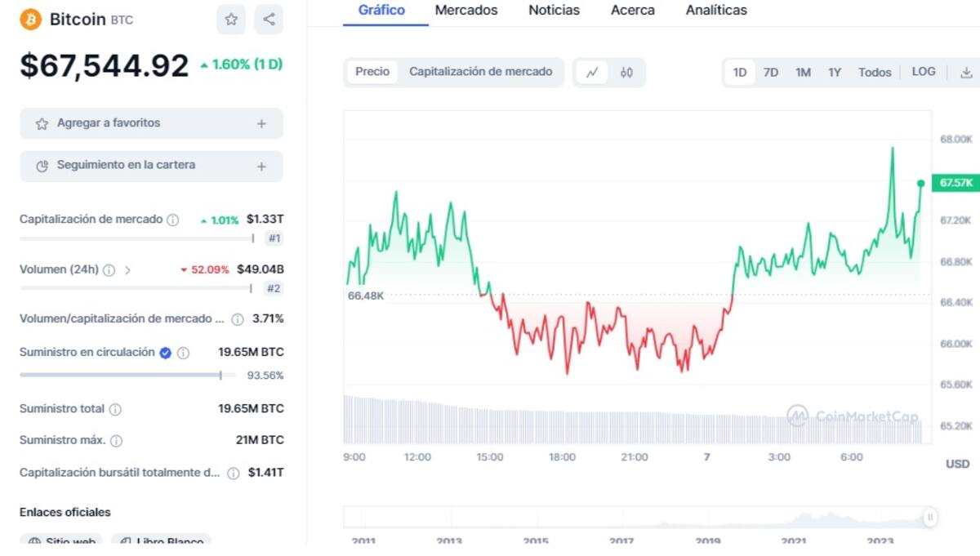
Task: Switch chart to Capitalización de mercado view
Action: 480,72
